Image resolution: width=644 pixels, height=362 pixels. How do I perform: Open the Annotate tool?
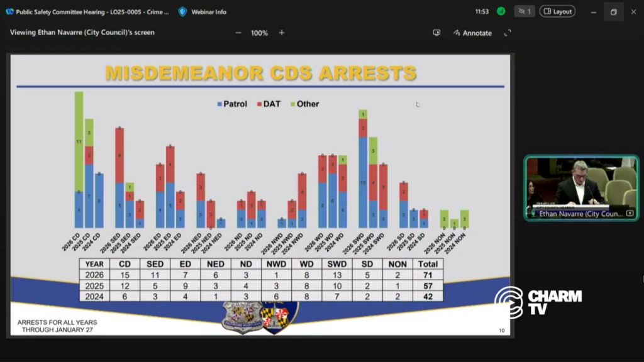point(472,33)
